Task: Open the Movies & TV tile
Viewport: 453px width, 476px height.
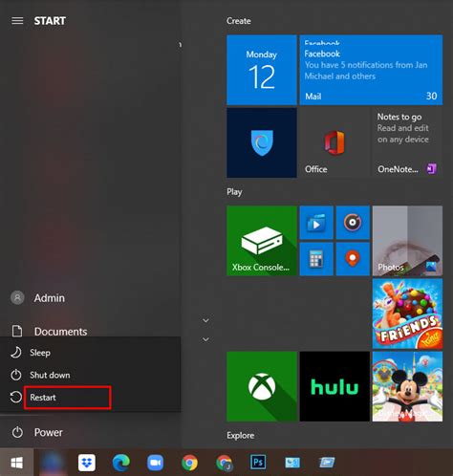Action: [316, 223]
